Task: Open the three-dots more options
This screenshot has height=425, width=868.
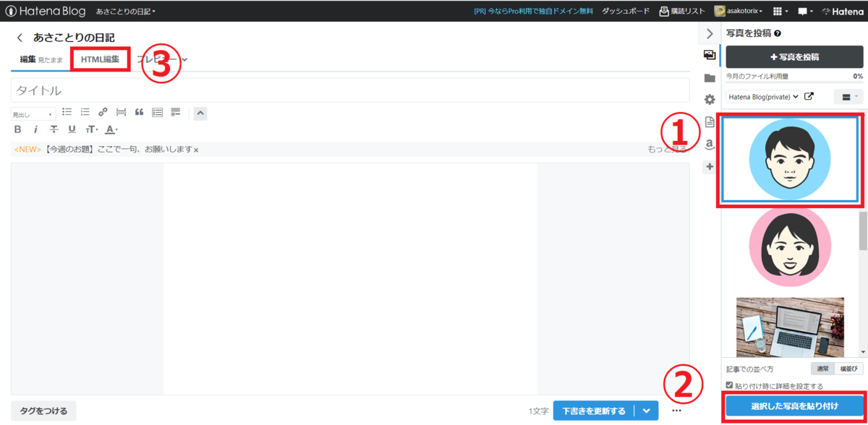Action: [x=676, y=411]
